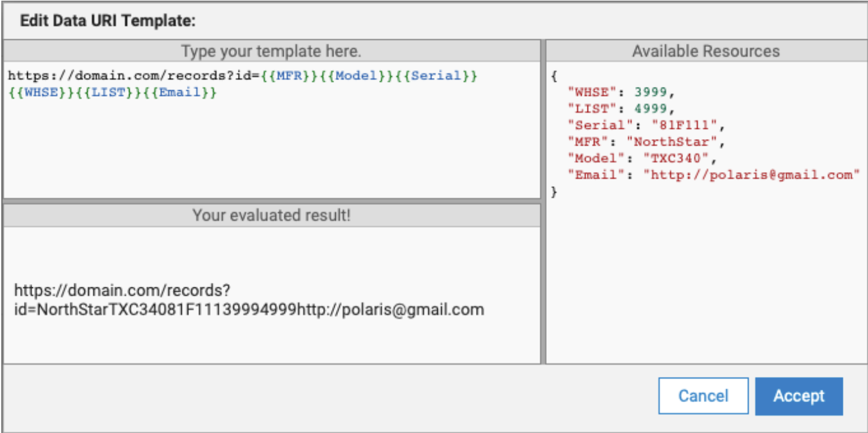Place cursor on the {{WHSE}} template token

pos(40,93)
